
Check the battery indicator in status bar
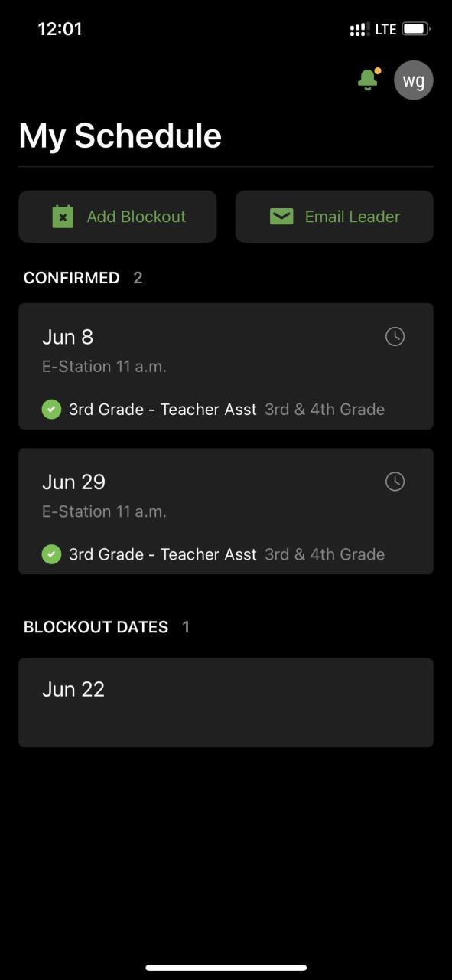point(416,29)
